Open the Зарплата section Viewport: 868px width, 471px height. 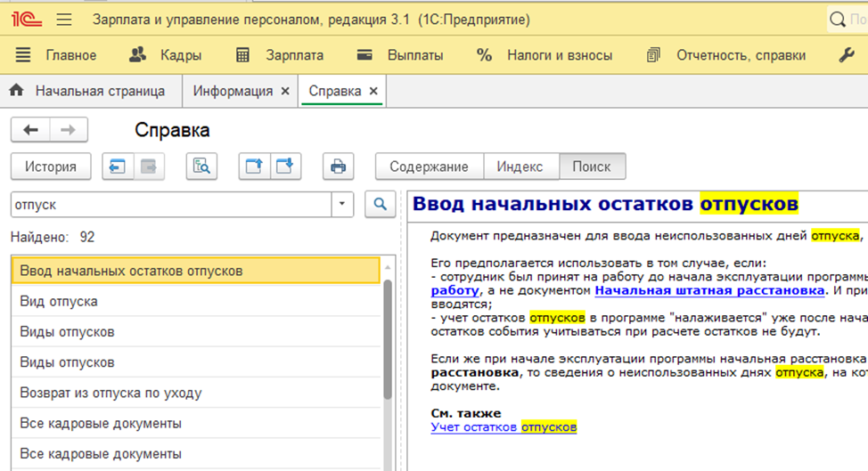click(294, 55)
